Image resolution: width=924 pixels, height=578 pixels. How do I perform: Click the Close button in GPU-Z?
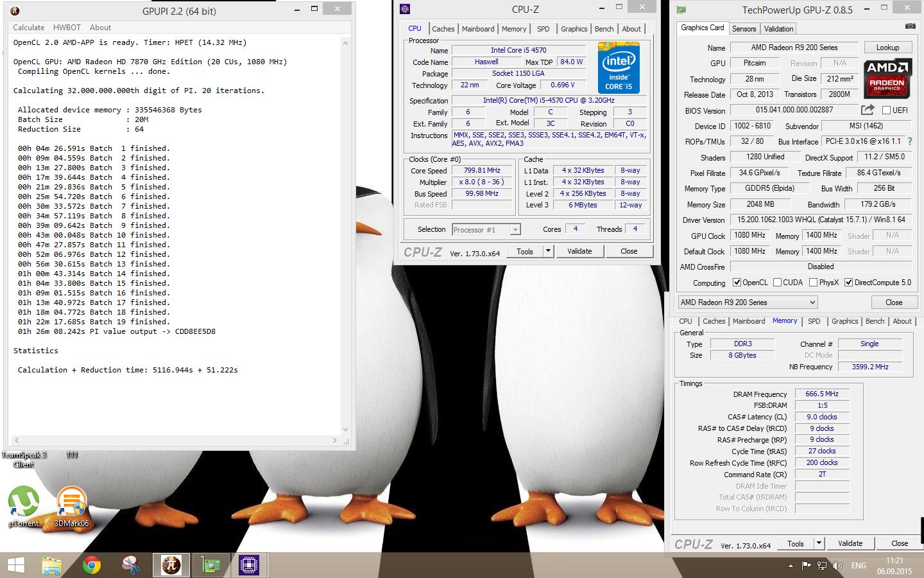click(x=894, y=302)
